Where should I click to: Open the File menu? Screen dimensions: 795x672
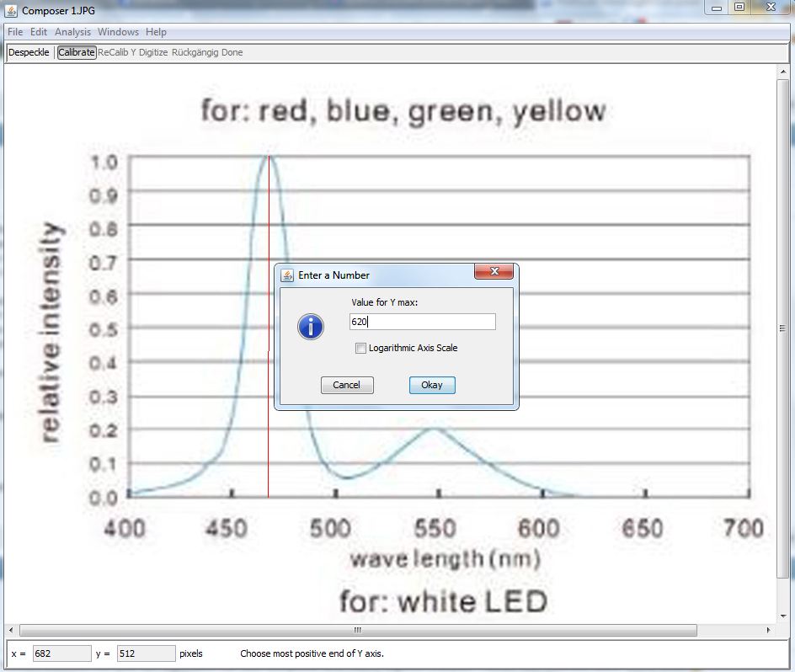pyautogui.click(x=15, y=32)
